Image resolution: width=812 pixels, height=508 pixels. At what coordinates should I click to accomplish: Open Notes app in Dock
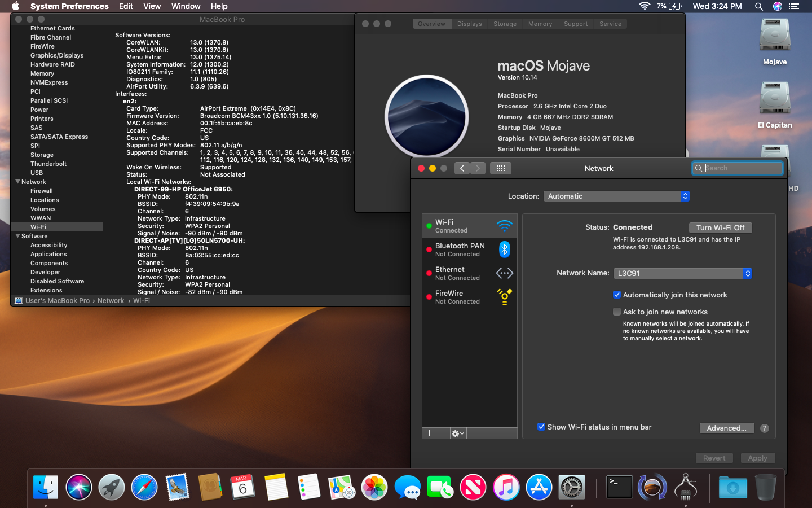(276, 487)
